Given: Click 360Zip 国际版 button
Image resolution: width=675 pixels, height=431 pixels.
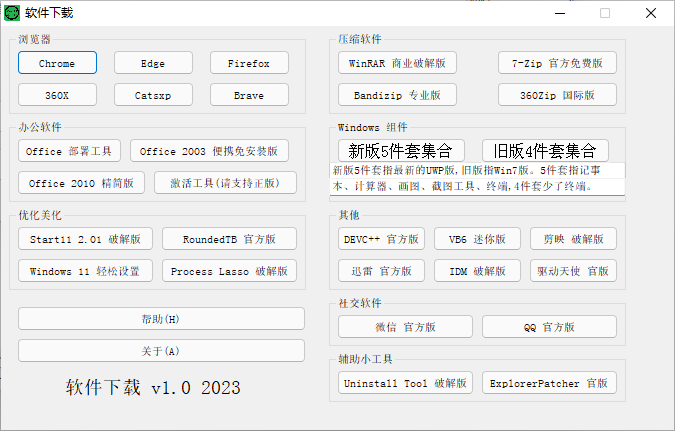Looking at the screenshot, I should click(x=557, y=95).
